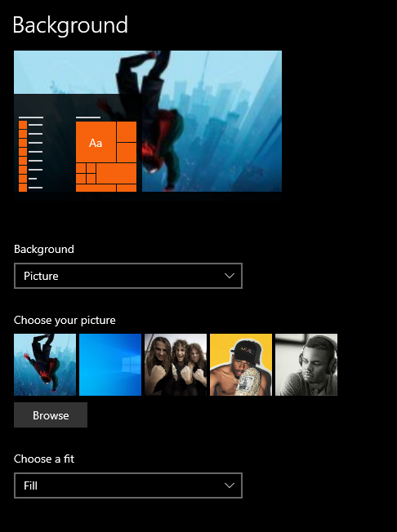Click the Background label above the Picture dropdown

44,250
